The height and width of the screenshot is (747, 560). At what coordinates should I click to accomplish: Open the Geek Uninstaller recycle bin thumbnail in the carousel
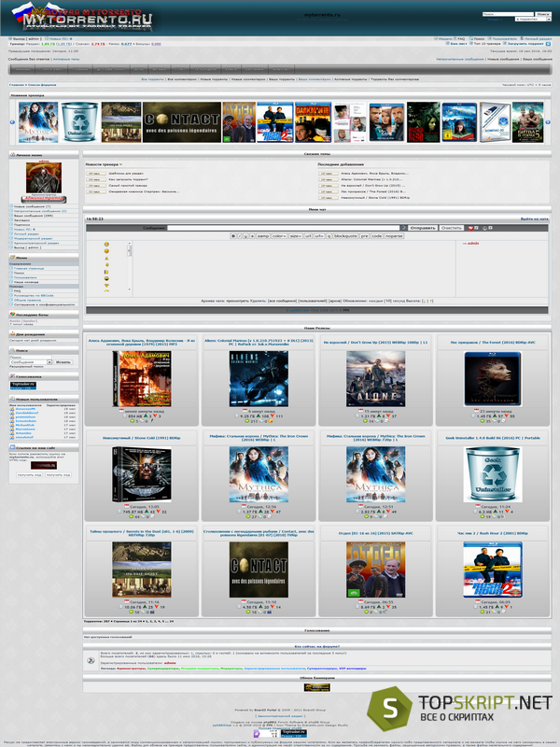[79, 122]
